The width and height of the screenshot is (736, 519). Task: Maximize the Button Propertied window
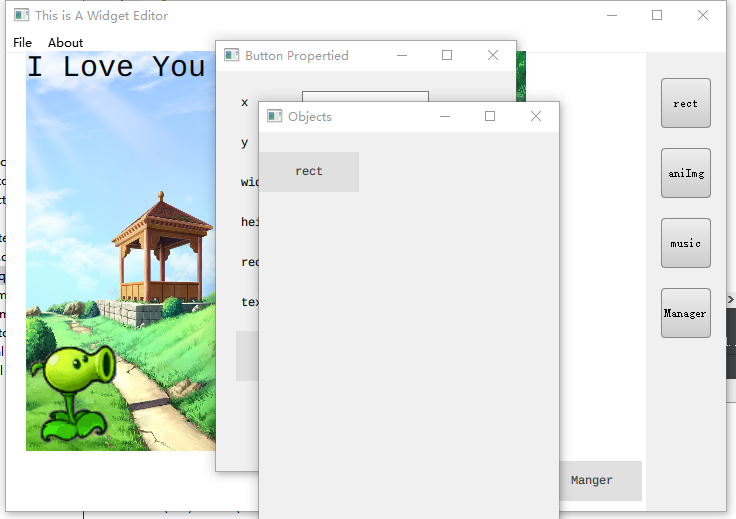(447, 55)
